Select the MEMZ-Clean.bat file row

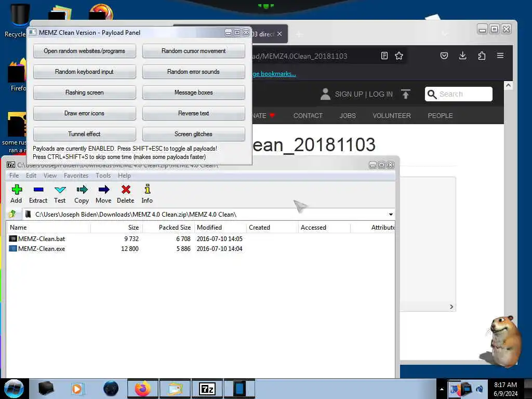click(x=200, y=238)
